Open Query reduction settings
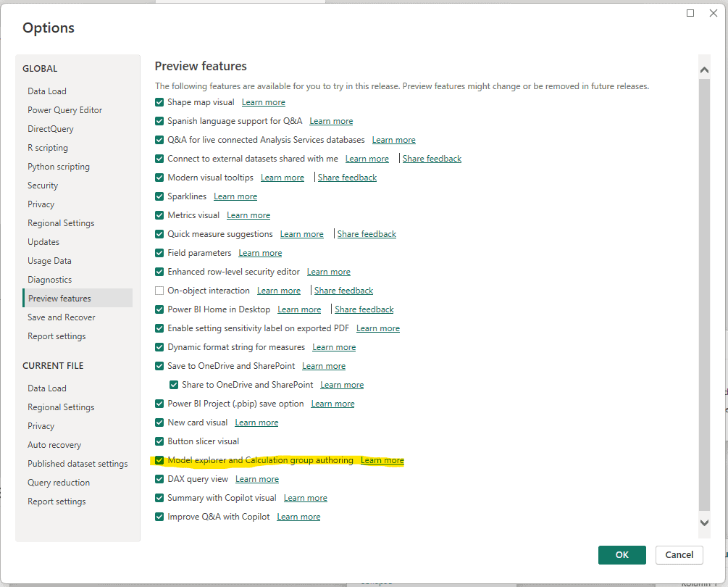 (x=59, y=483)
